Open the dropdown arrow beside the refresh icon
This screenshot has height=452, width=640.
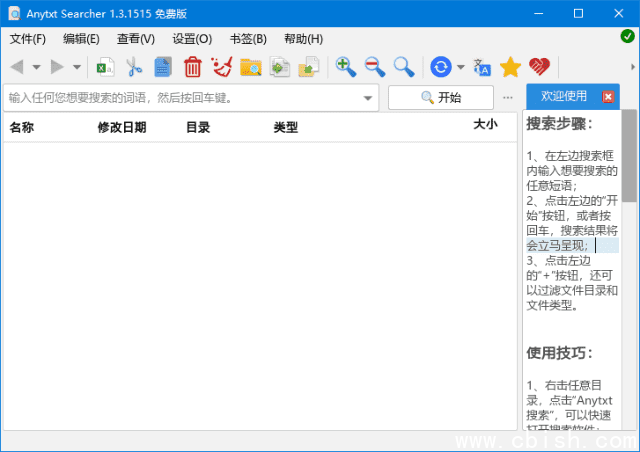tap(461, 68)
